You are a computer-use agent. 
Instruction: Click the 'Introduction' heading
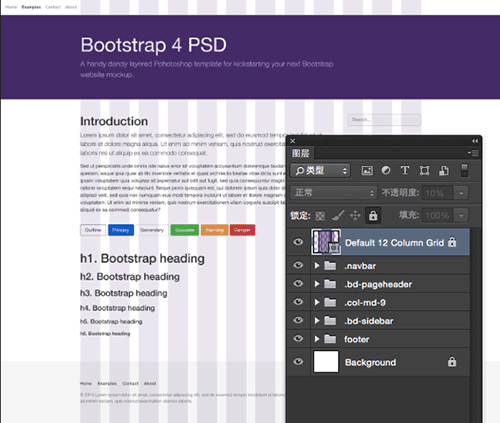pyautogui.click(x=114, y=121)
